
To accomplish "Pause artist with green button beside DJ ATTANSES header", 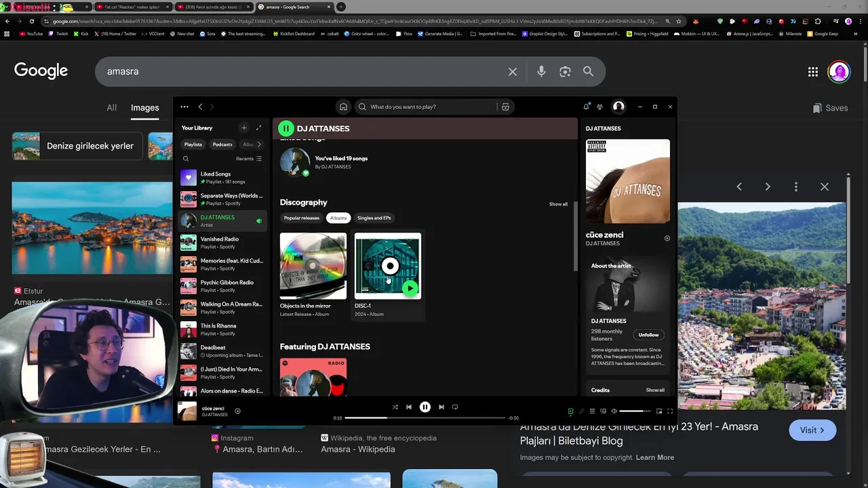I will click(286, 128).
